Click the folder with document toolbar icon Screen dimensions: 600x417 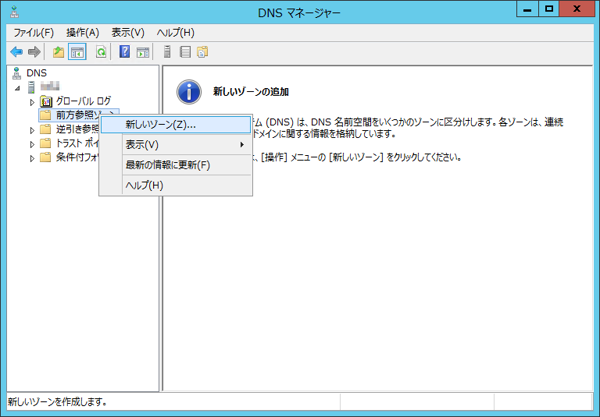202,52
